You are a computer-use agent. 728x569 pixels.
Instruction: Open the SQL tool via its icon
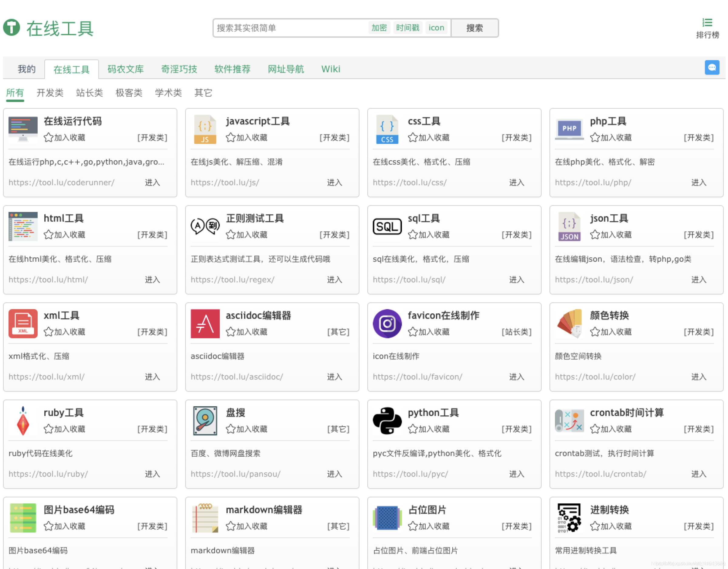pos(387,227)
